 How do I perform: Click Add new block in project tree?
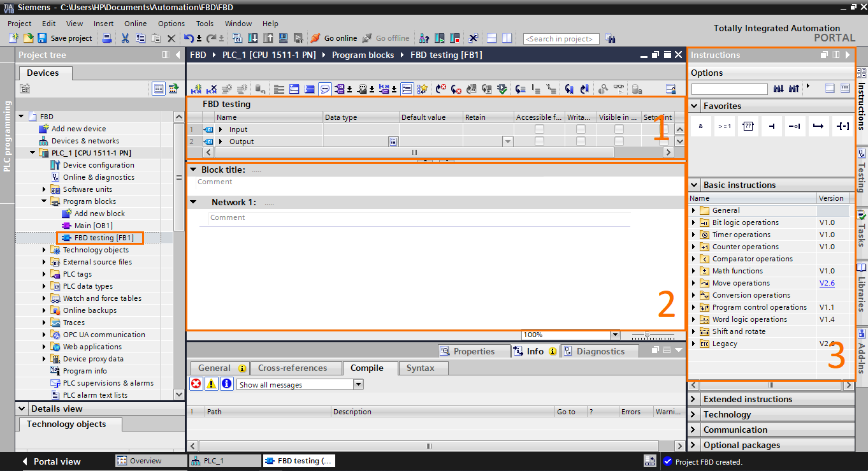(99, 214)
